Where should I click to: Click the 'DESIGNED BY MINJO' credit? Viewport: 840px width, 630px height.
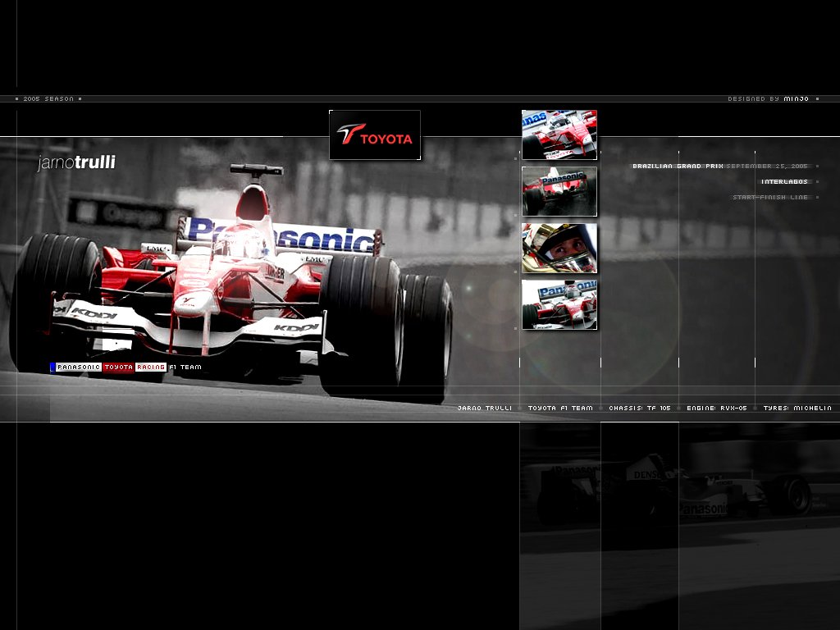click(768, 99)
